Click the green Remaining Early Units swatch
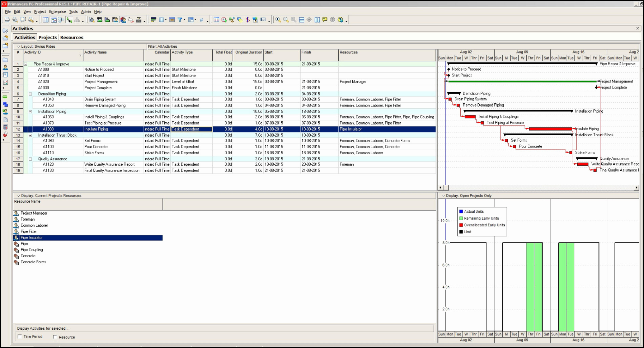This screenshot has width=644, height=348. click(x=461, y=218)
